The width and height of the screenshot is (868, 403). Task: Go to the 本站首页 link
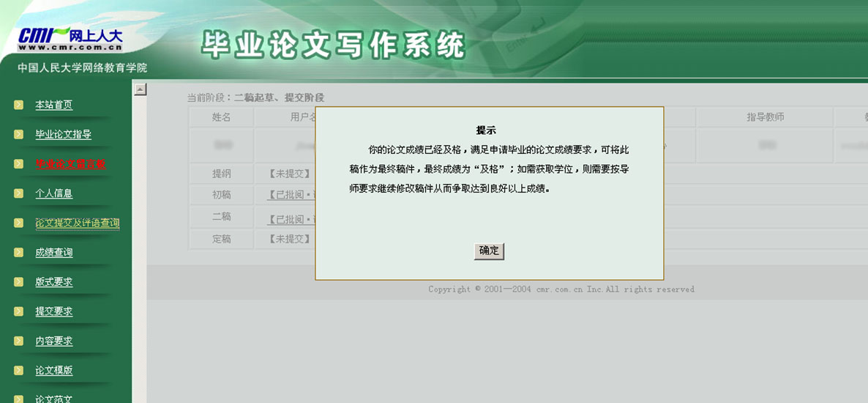pos(54,105)
